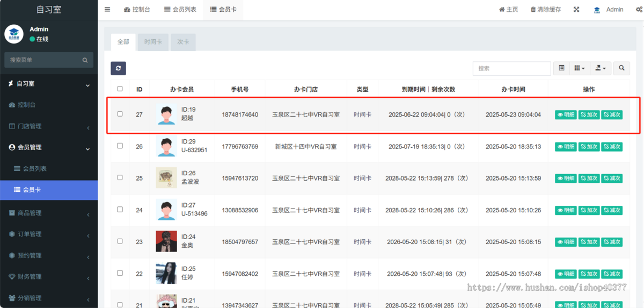Viewport: 644px width, 308px height.
Task: Click into the table 搜索 input
Action: click(x=511, y=68)
